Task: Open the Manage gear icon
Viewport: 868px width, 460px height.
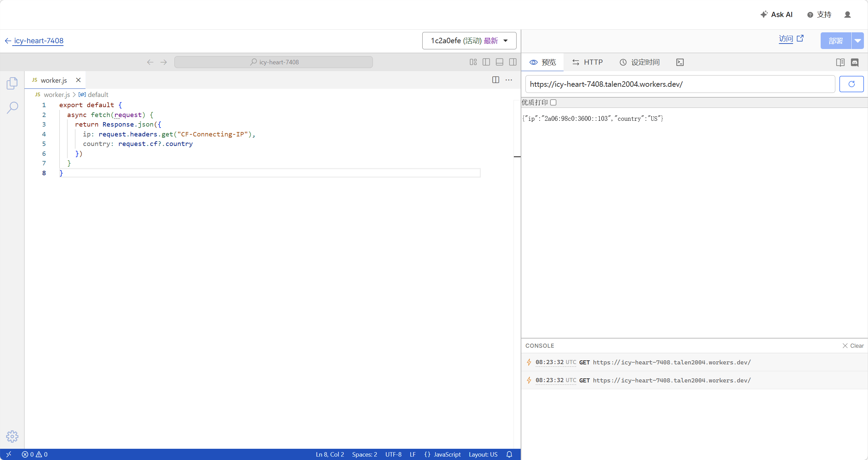Action: pyautogui.click(x=12, y=436)
